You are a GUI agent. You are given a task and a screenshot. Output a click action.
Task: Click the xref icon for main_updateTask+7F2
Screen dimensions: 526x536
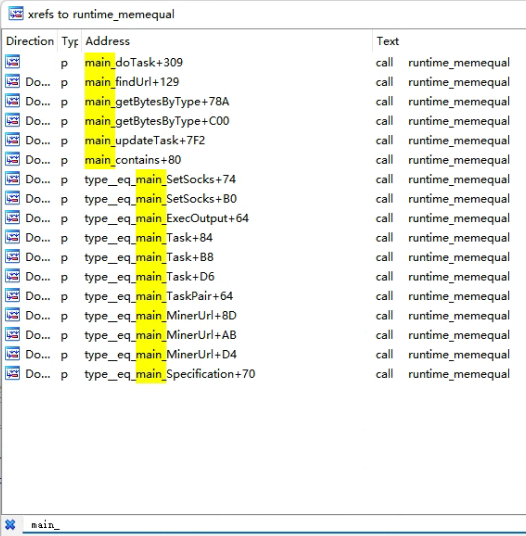point(12,140)
